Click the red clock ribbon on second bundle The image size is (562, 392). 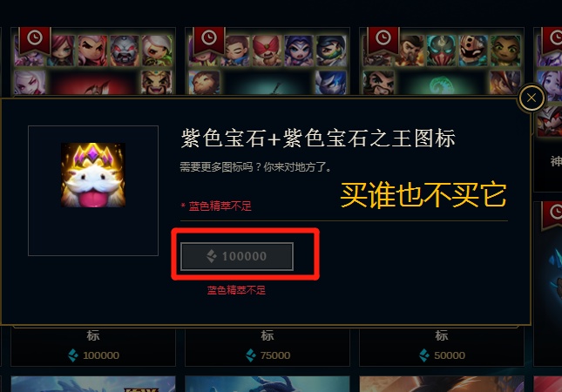209,39
